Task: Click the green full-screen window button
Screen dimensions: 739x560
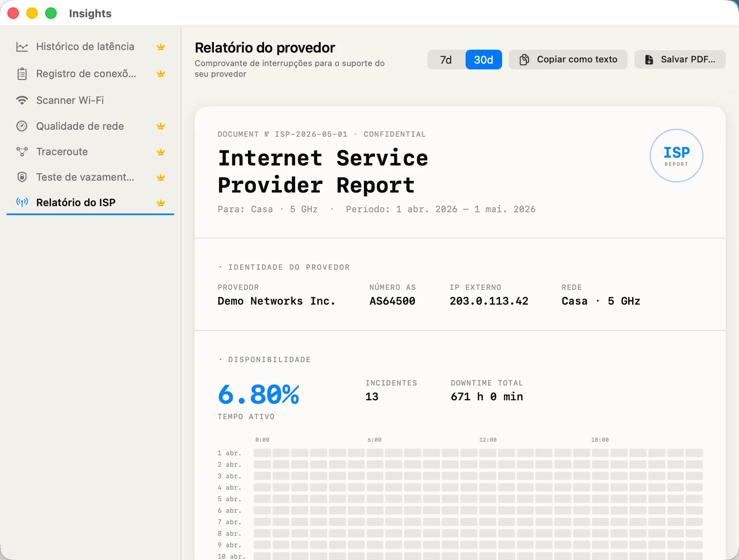Action: coord(51,13)
